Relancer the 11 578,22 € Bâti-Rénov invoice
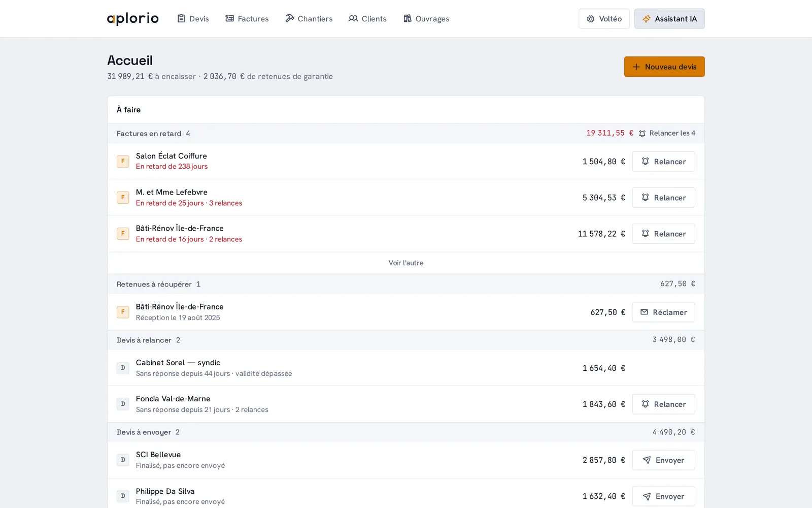The image size is (812, 508). click(663, 234)
